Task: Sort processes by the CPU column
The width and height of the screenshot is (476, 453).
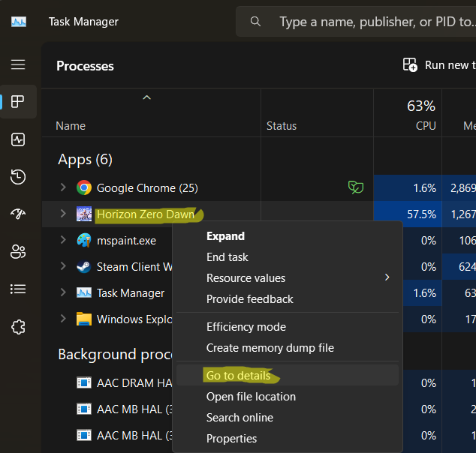Action: click(425, 126)
